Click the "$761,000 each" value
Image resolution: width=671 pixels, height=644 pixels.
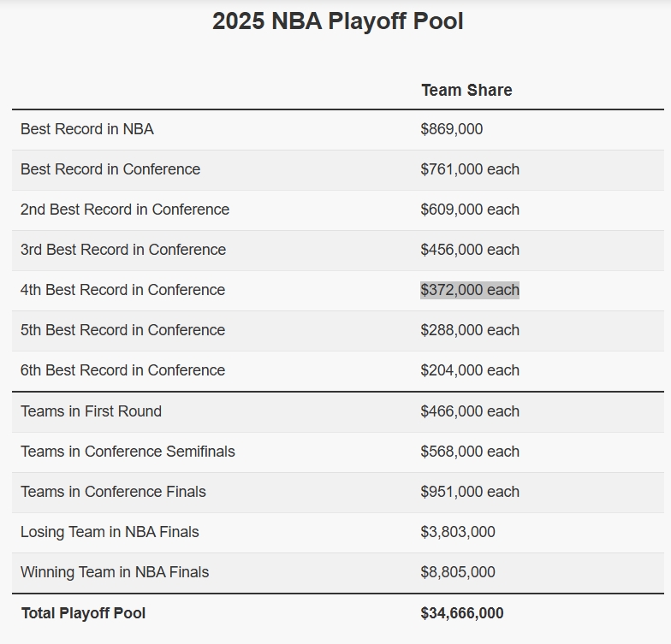470,170
